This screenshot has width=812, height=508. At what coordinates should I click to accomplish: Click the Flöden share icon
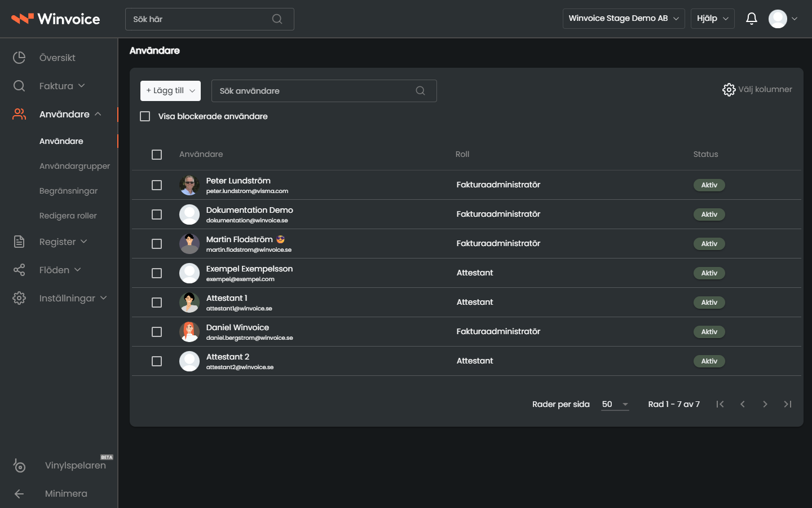tap(19, 270)
